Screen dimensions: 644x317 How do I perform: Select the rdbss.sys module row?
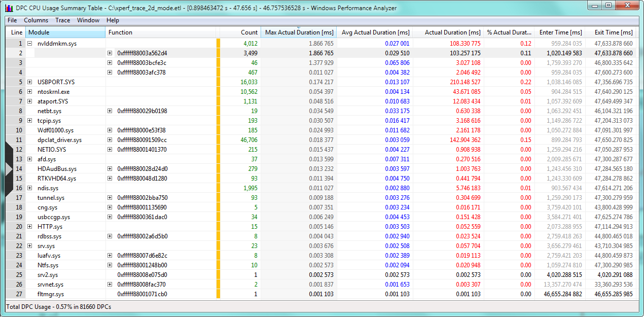point(321,236)
